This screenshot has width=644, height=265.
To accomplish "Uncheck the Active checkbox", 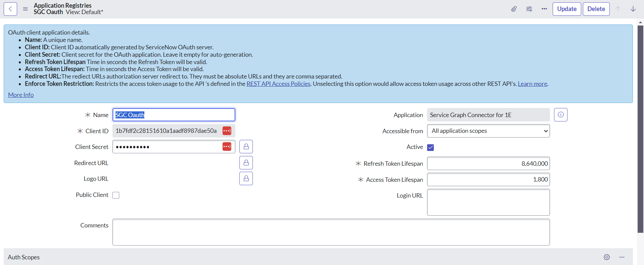I will tap(430, 148).
